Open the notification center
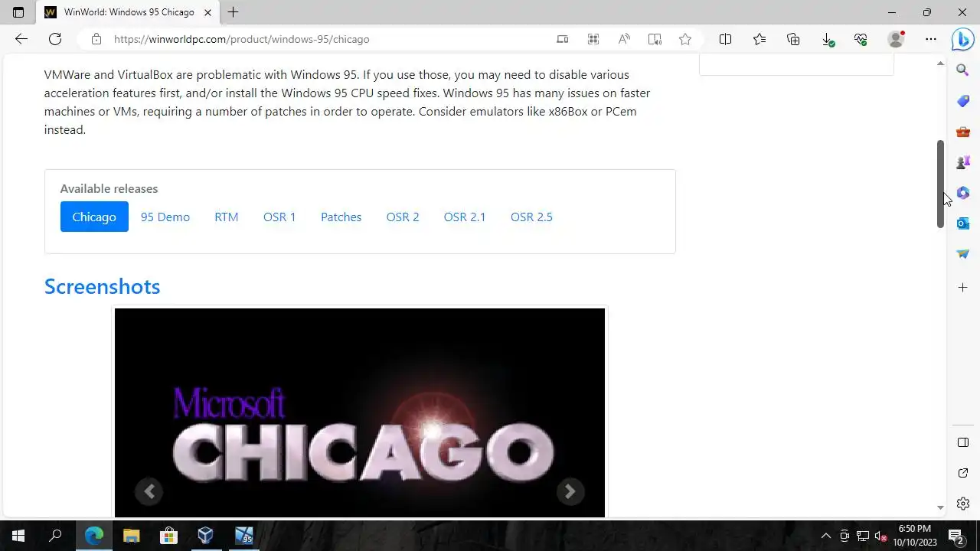980x551 pixels. pyautogui.click(x=956, y=536)
